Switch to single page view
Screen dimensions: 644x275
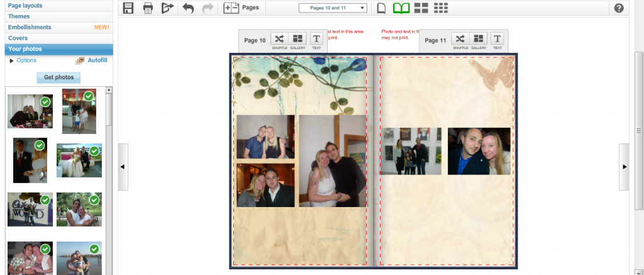click(x=381, y=8)
